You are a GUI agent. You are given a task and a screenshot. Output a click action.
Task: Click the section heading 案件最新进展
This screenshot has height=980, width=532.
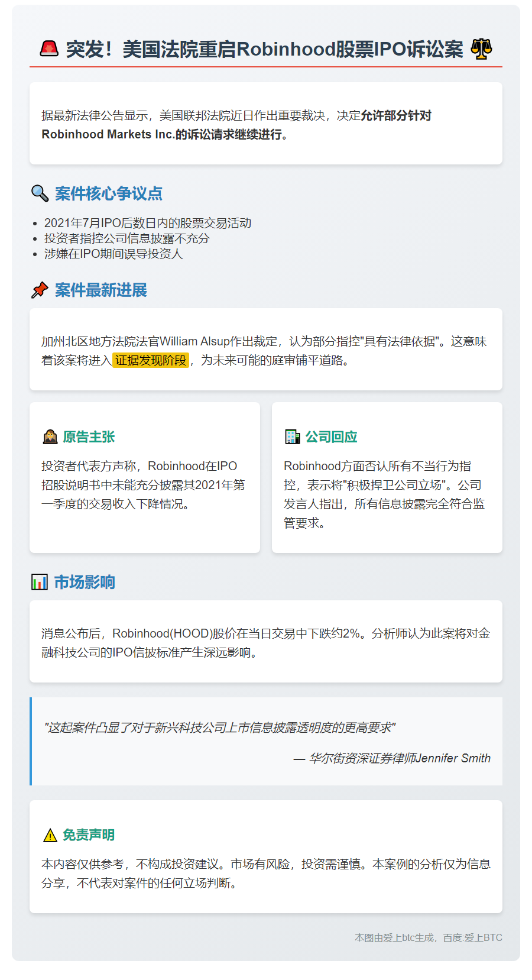101,290
